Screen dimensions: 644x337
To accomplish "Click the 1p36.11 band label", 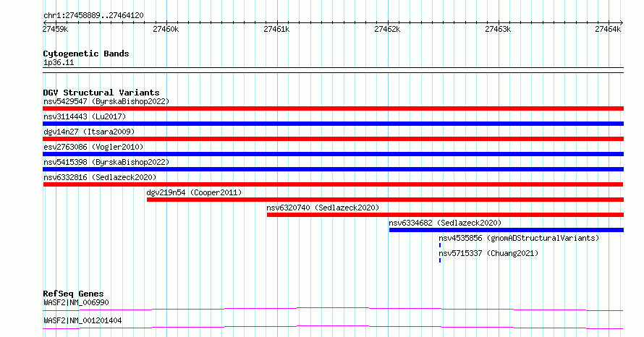I will [59, 63].
